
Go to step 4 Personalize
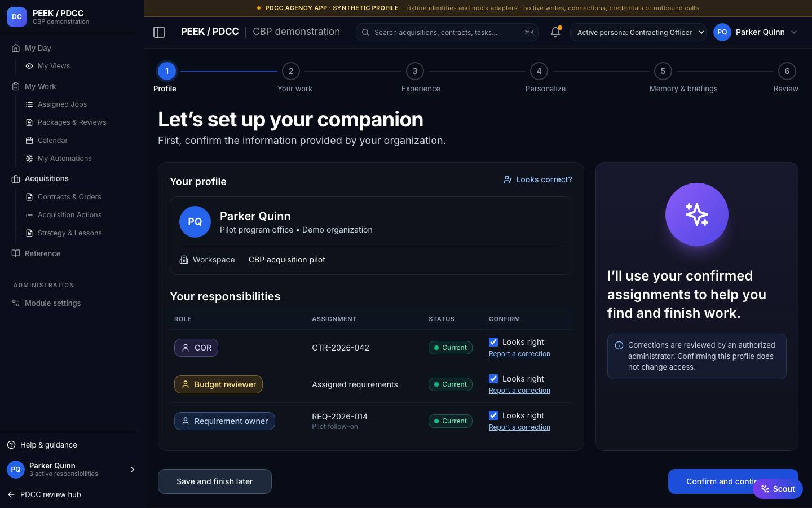(539, 71)
